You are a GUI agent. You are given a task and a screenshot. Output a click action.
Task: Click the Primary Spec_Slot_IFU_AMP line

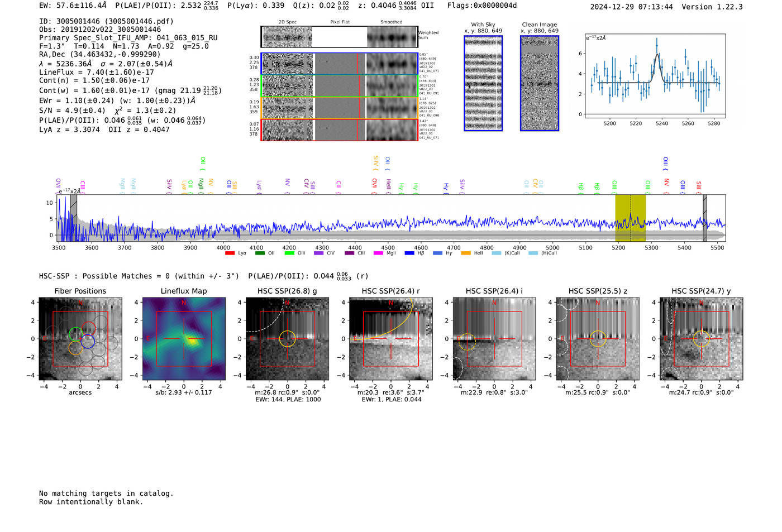pyautogui.click(x=128, y=38)
